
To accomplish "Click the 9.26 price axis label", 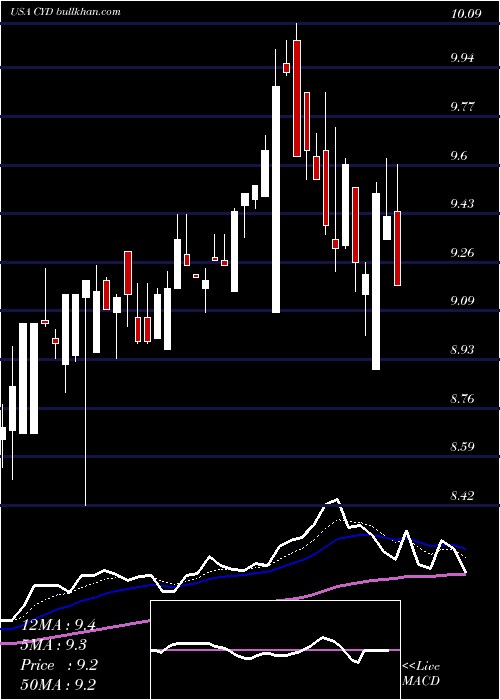I will [462, 253].
